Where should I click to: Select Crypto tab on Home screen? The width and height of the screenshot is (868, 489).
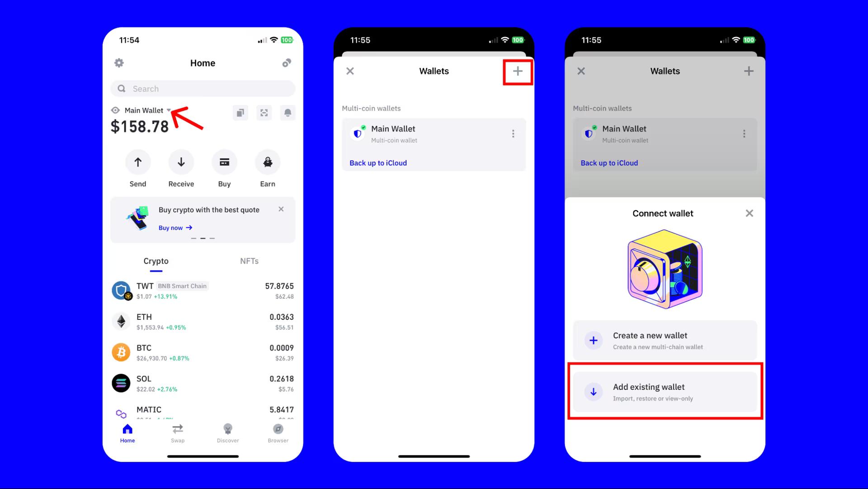tap(156, 261)
